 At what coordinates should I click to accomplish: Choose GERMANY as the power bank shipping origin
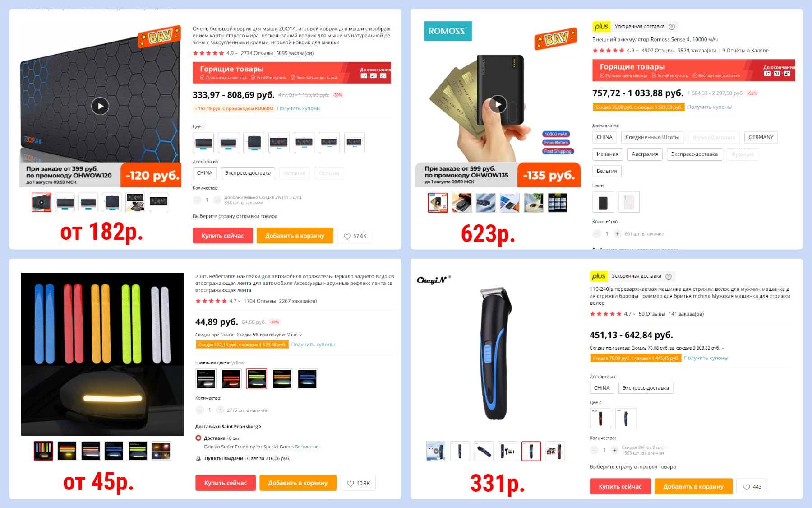click(761, 137)
